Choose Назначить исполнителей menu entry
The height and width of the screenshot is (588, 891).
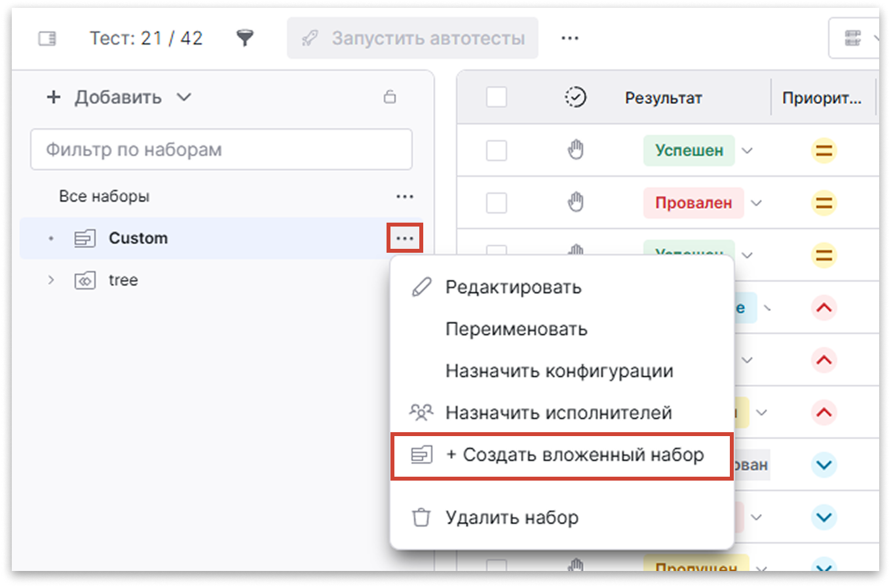pos(562,413)
